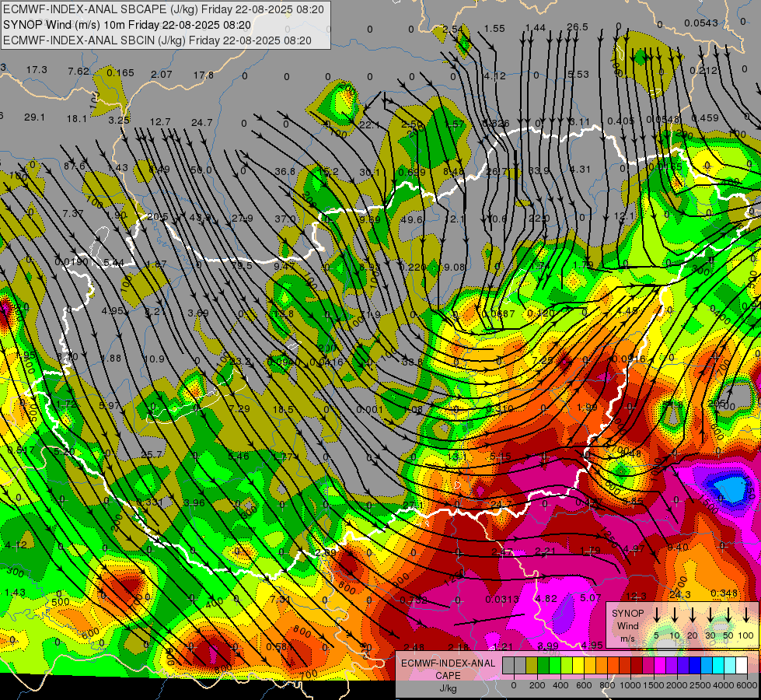Click the ECMWF-INDEX-ANAL legend label
The width and height of the screenshot is (761, 700).
pos(448,663)
